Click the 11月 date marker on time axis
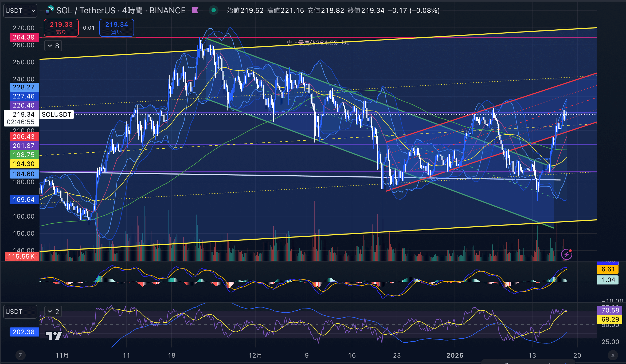The image size is (626, 364). click(62, 355)
